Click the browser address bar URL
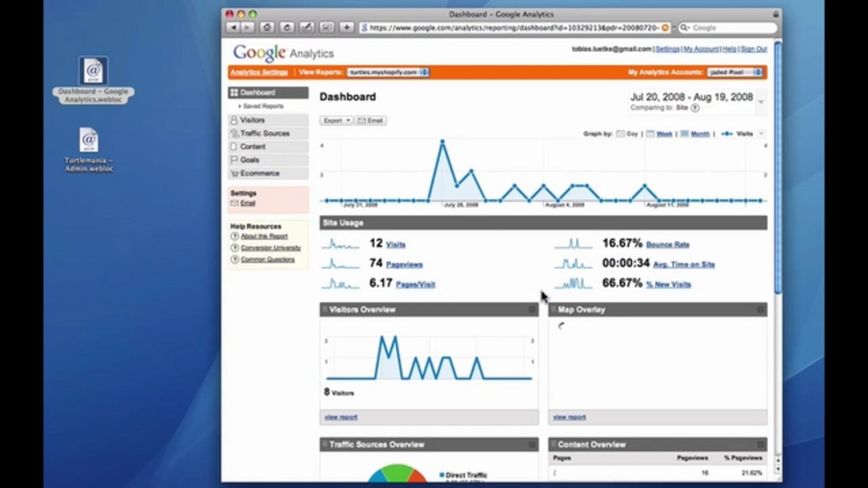 pyautogui.click(x=514, y=28)
